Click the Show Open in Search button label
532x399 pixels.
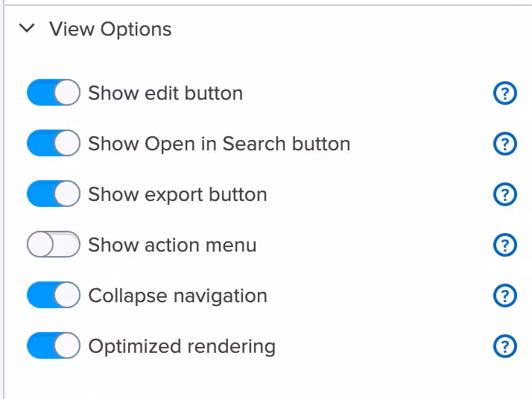pyautogui.click(x=219, y=144)
